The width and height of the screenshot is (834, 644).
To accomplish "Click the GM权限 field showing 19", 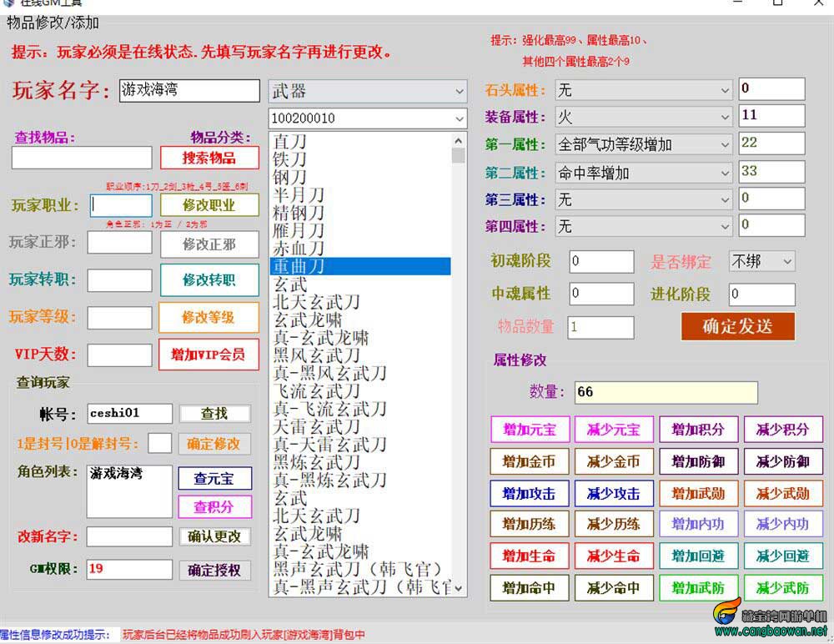I will coord(130,569).
